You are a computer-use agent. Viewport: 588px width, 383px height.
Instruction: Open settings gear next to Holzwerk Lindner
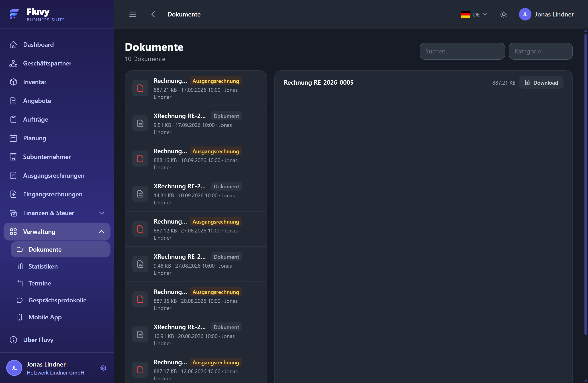(103, 368)
